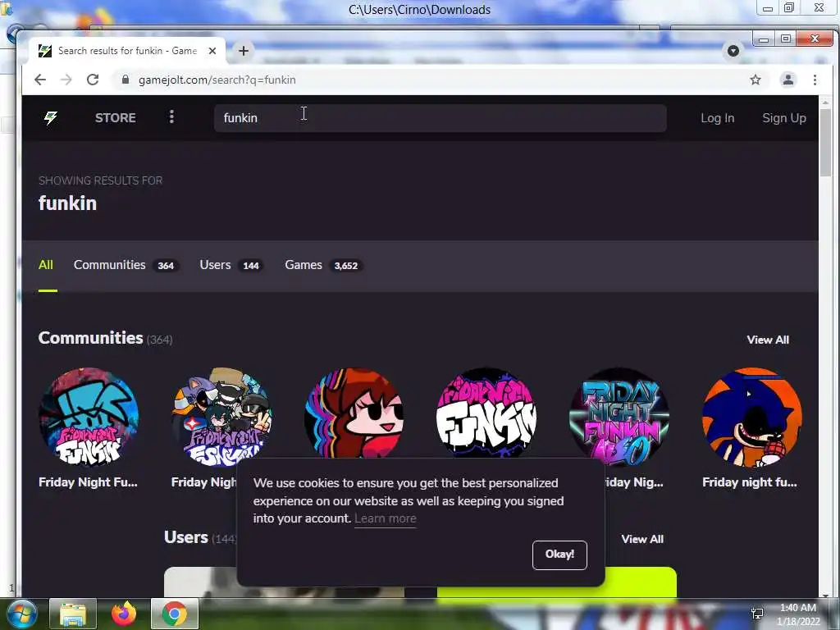Click the scrollbar up arrow
Screen dimensions: 840x630
(825, 101)
